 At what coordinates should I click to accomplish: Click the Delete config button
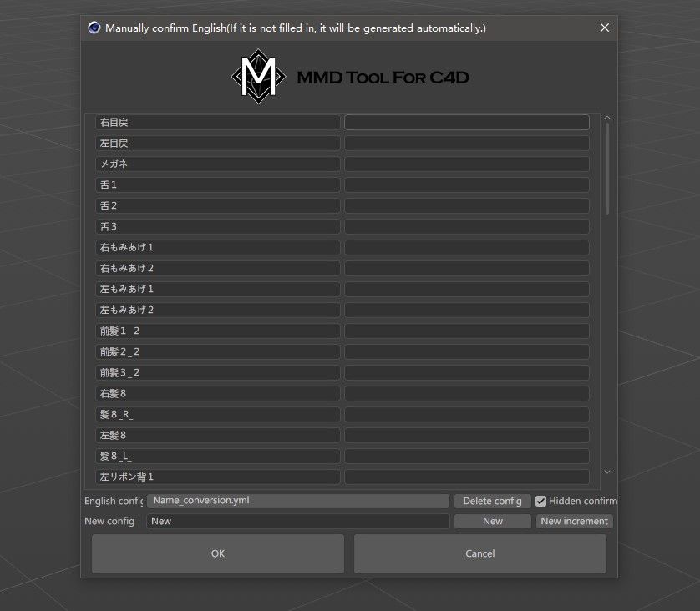(492, 501)
